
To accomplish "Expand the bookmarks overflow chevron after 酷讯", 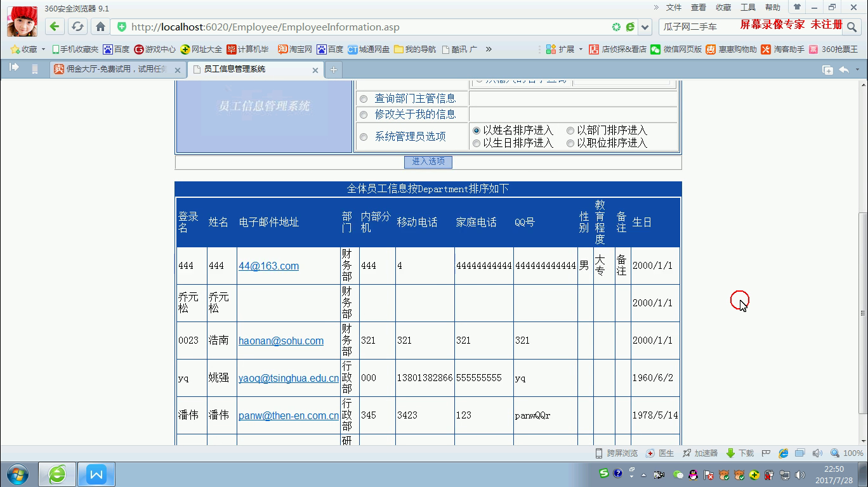I will click(x=489, y=49).
